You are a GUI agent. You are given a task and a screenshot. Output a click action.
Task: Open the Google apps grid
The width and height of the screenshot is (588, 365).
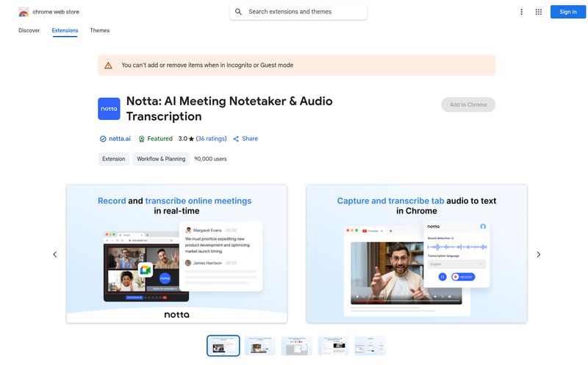coord(539,12)
